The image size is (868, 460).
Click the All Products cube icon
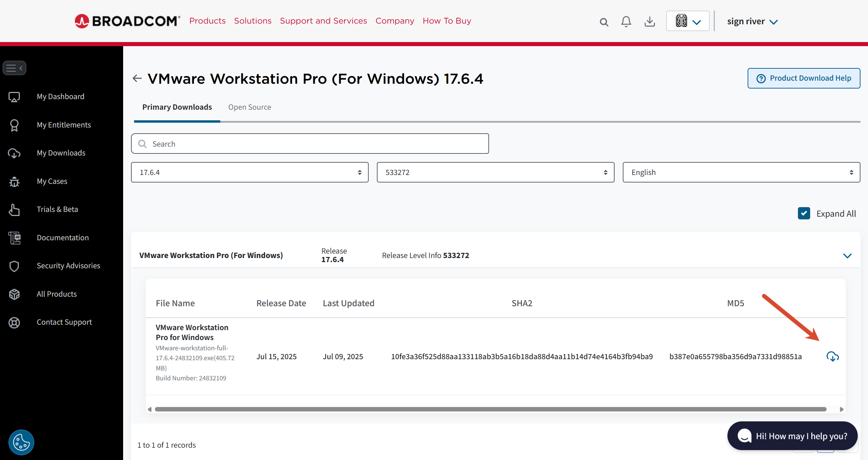[14, 294]
